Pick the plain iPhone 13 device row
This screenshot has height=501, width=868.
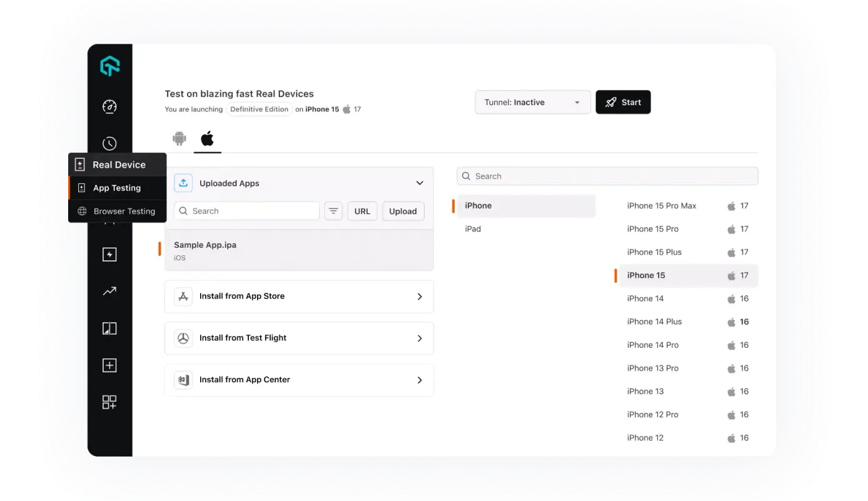click(689, 392)
